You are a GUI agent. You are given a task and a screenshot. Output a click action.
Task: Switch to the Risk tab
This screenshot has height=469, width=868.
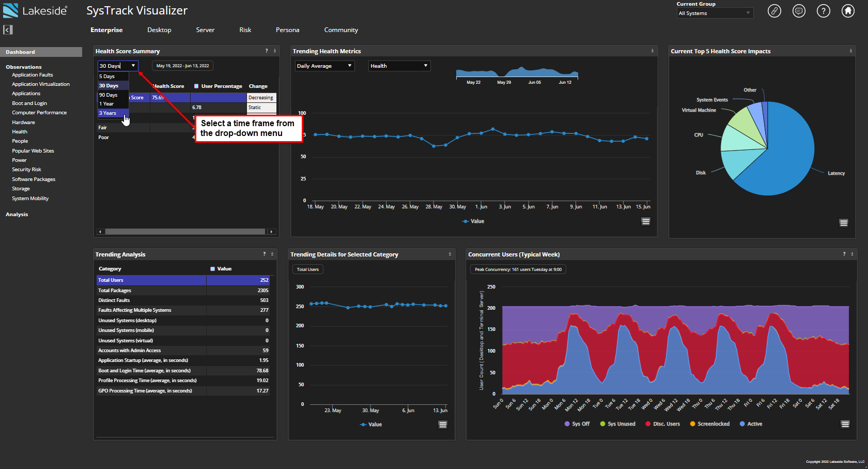coord(245,30)
